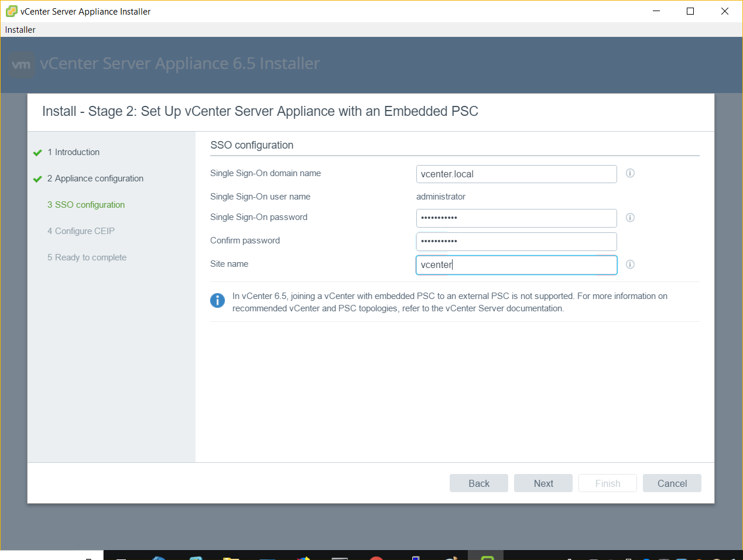Image resolution: width=743 pixels, height=560 pixels.
Task: Click vCenter installer icon in title bar
Action: point(11,11)
